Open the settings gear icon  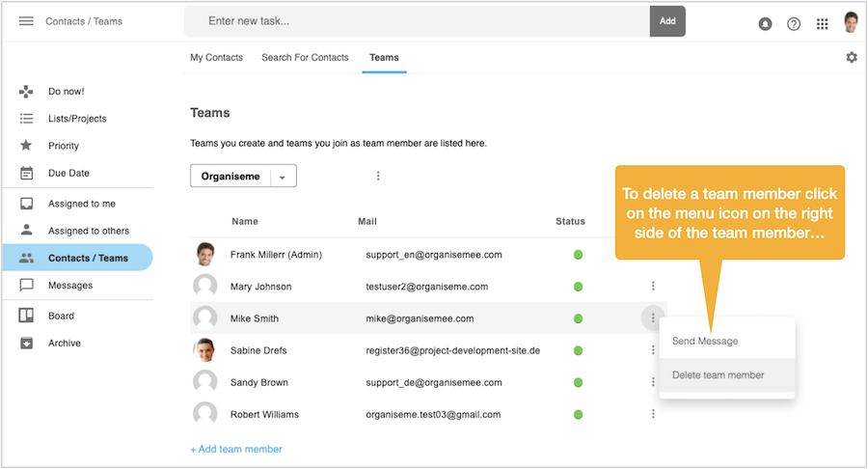click(x=851, y=58)
